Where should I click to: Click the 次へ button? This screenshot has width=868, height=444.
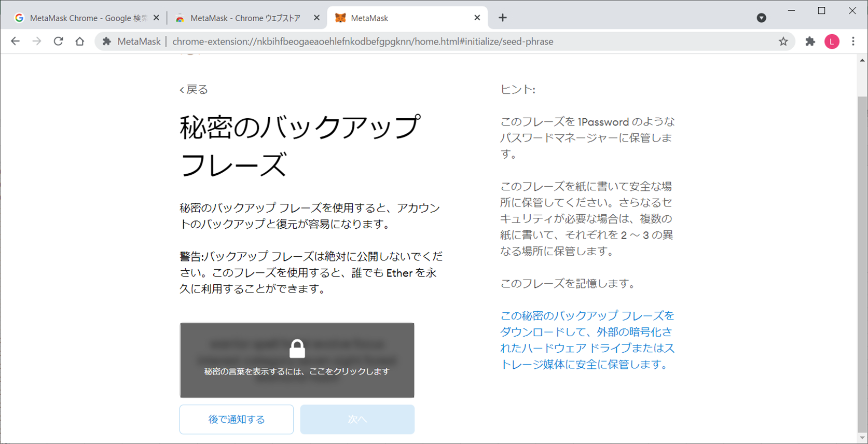click(x=357, y=419)
